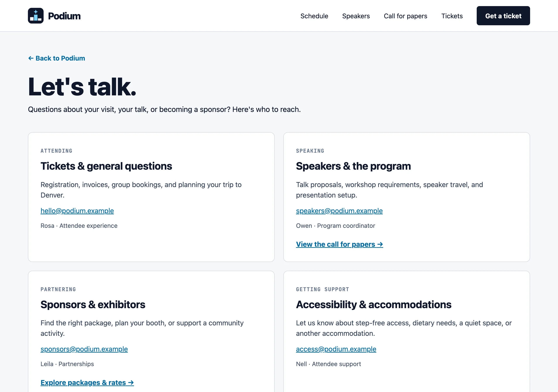Follow the Back to Podium link
The height and width of the screenshot is (392, 558).
57,58
